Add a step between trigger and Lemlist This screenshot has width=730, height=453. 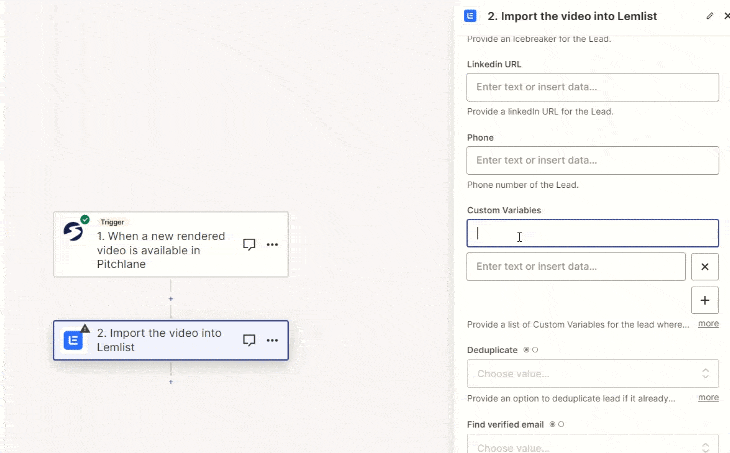tap(171, 298)
